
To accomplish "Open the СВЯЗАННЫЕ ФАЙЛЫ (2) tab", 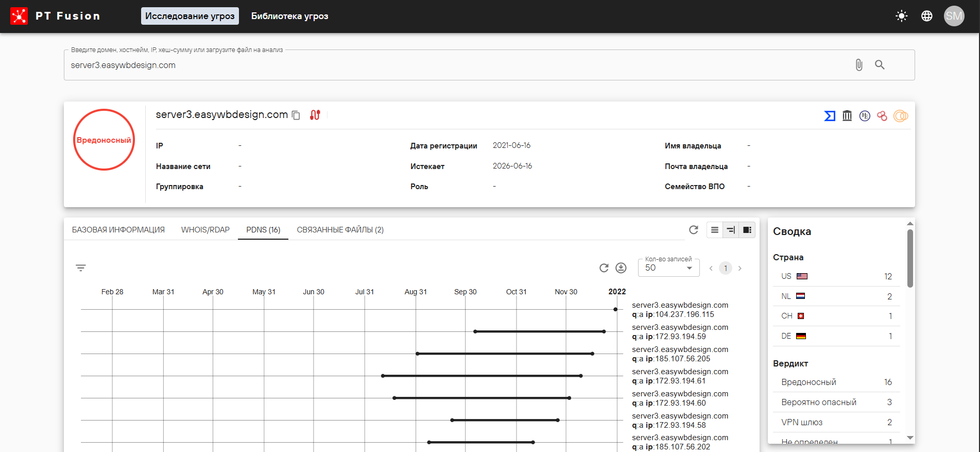I will (340, 230).
